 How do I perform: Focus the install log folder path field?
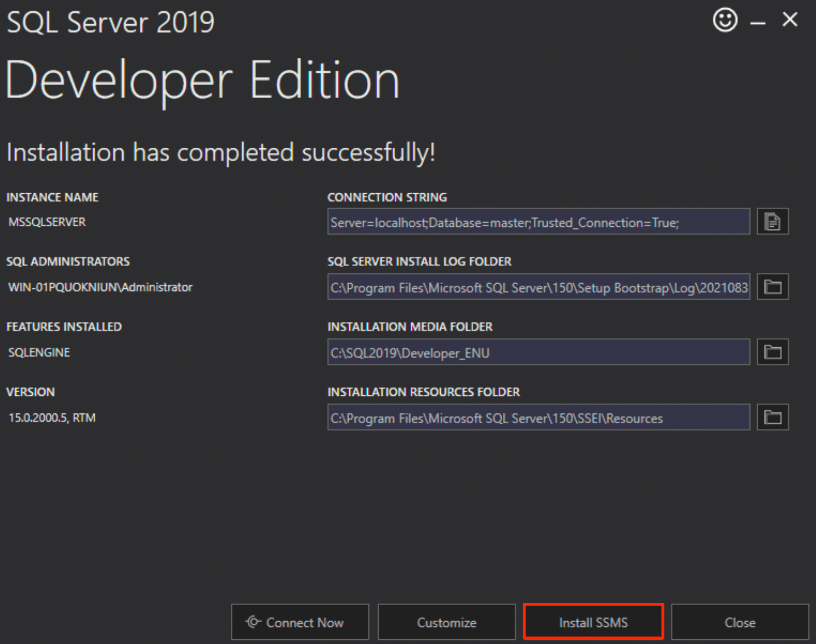pyautogui.click(x=539, y=287)
